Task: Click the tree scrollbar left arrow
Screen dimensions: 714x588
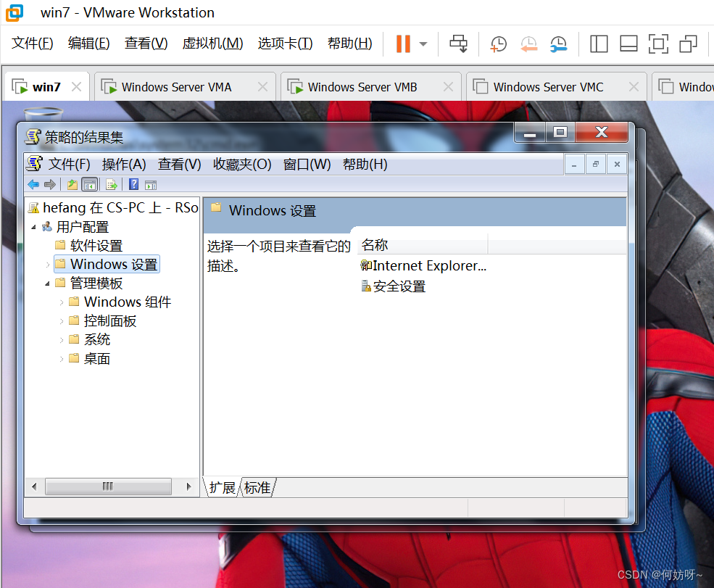Action: coord(35,486)
